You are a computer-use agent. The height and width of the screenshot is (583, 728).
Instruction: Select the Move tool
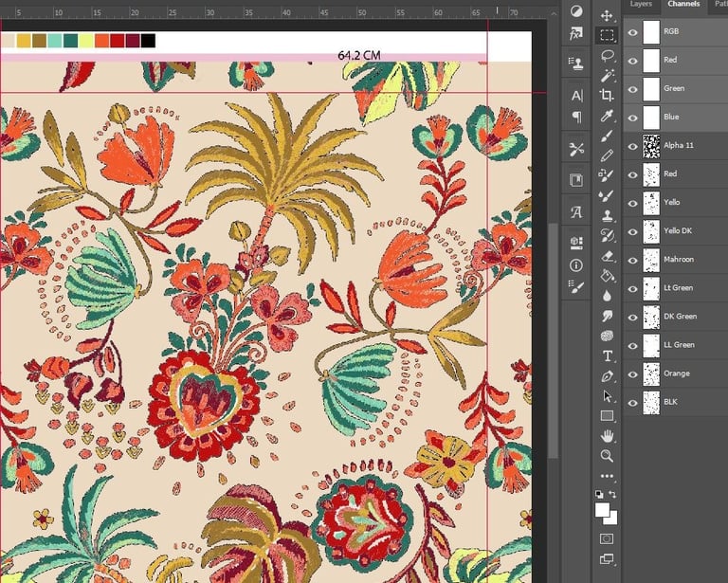pyautogui.click(x=607, y=16)
